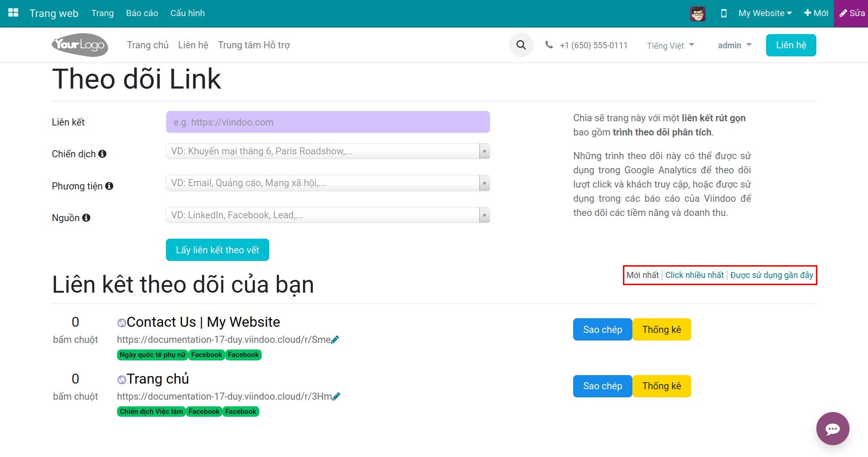Open the Tiếng Việt language dropdown

click(x=671, y=45)
